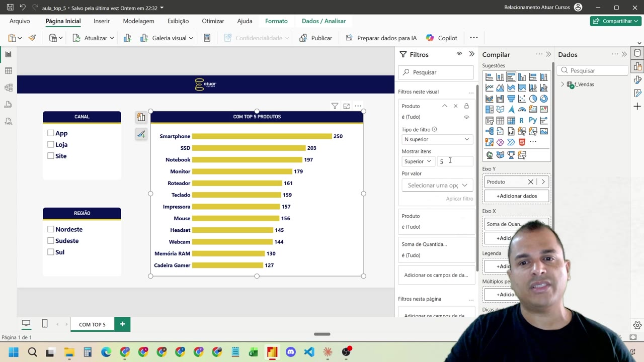The height and width of the screenshot is (362, 644).
Task: Select the Python visual icon
Action: point(533,121)
